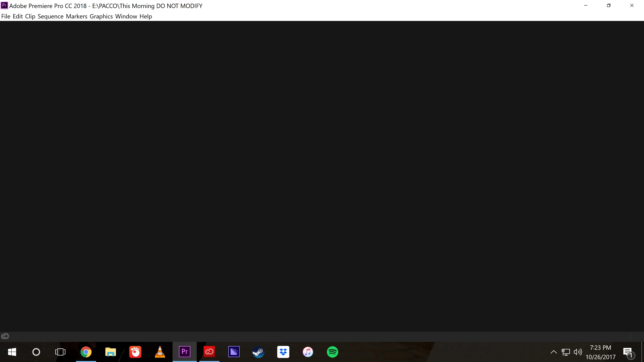Image resolution: width=644 pixels, height=362 pixels.
Task: Expand the hidden system tray icons
Action: pos(553,352)
